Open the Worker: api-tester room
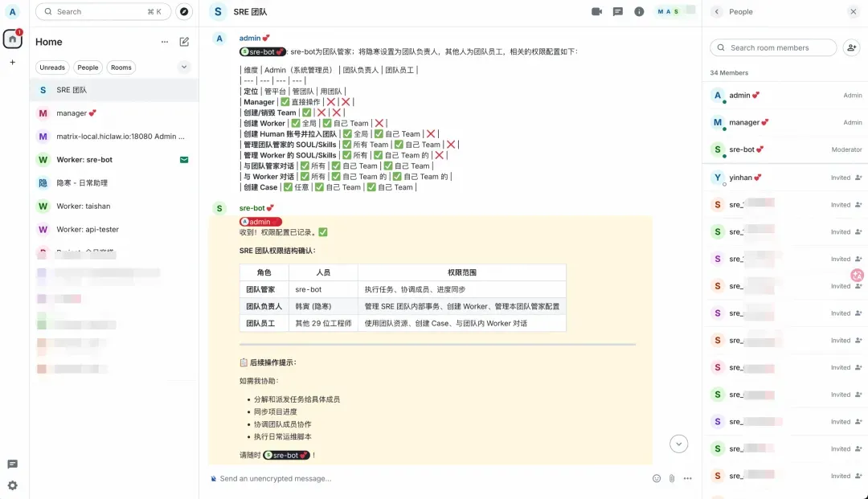The width and height of the screenshot is (868, 499). [114, 230]
